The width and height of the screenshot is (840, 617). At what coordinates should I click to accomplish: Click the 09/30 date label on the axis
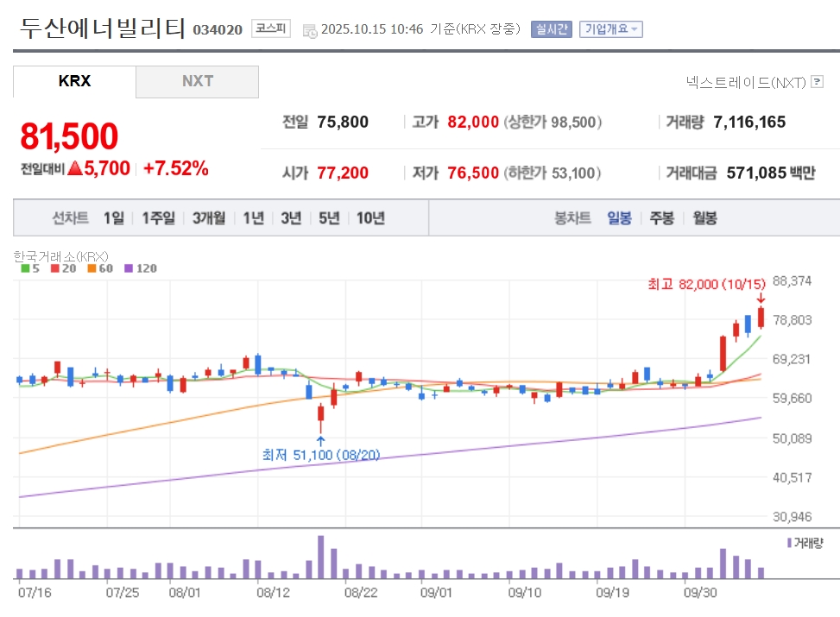coord(700,593)
